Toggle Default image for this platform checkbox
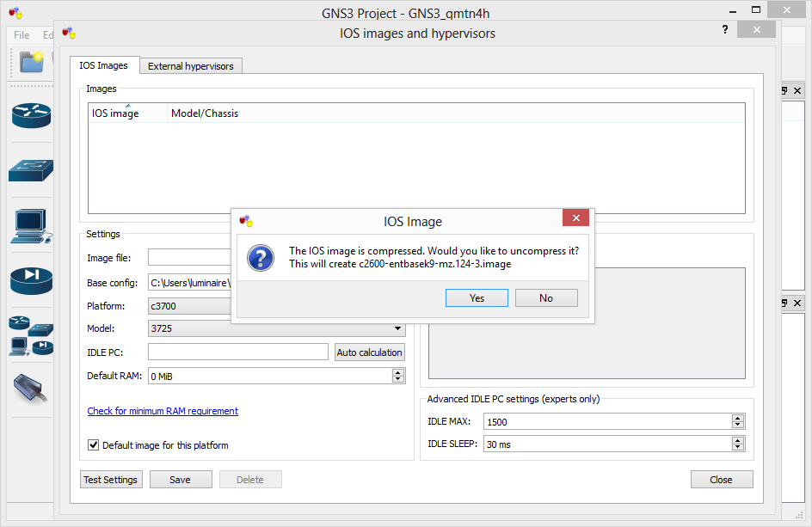812x527 pixels. click(93, 444)
